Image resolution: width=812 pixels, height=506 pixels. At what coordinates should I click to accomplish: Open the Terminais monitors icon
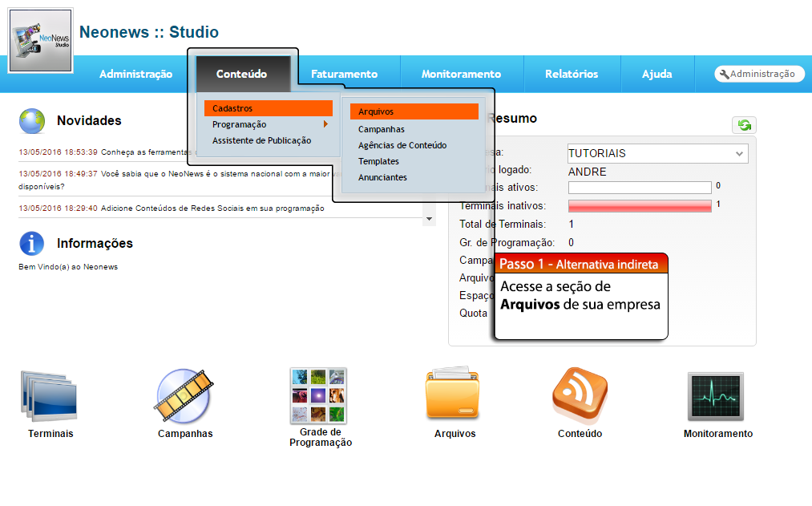click(x=50, y=396)
